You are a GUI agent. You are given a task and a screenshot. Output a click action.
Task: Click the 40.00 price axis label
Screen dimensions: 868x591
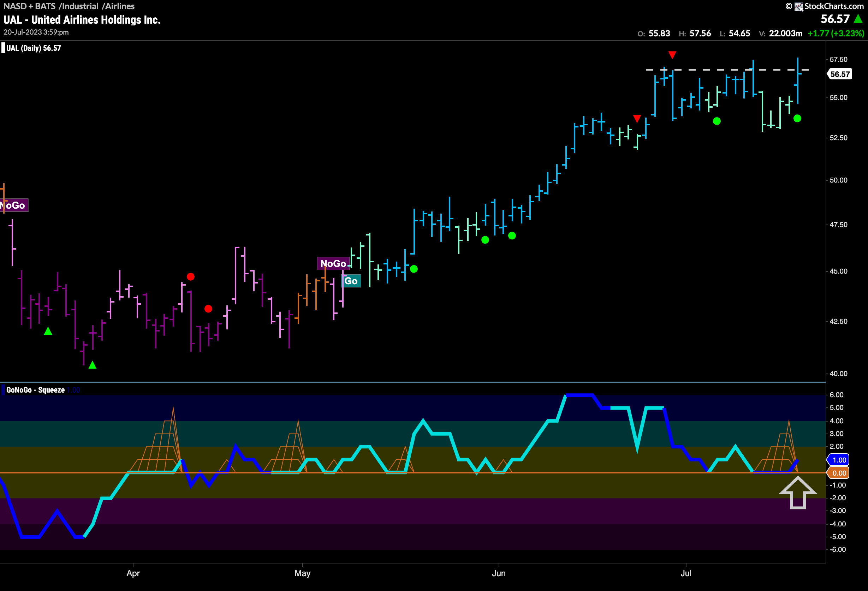[x=838, y=373]
